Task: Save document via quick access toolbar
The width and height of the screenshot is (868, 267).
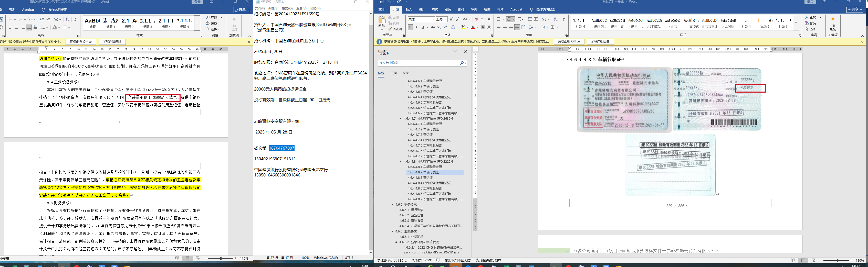Action: pos(381,2)
